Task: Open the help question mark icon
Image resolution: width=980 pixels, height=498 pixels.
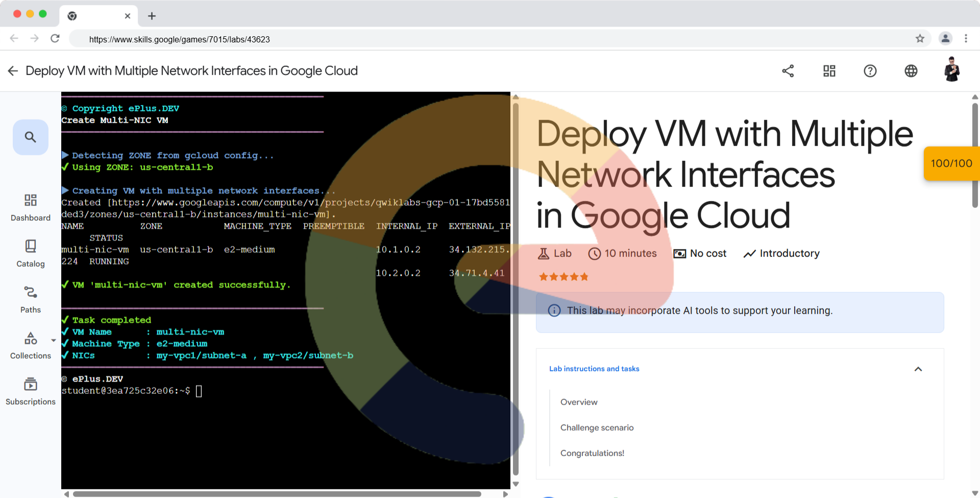Action: pyautogui.click(x=870, y=71)
